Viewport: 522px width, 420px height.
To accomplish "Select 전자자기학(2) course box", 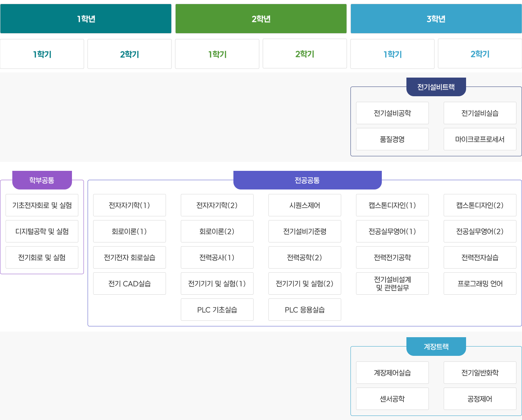I will [217, 205].
